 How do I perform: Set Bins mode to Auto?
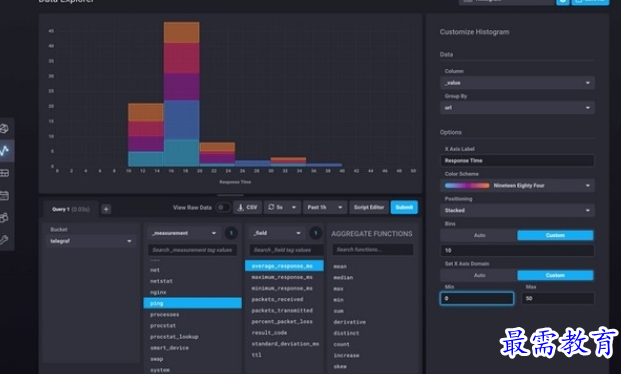pyautogui.click(x=479, y=235)
